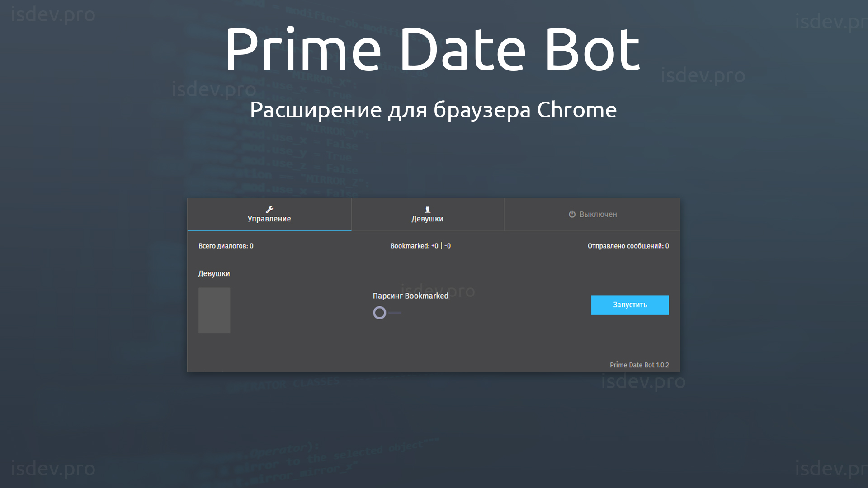Click the Prime Date Bot 1.0.2 version text
This screenshot has width=868, height=488.
[639, 365]
